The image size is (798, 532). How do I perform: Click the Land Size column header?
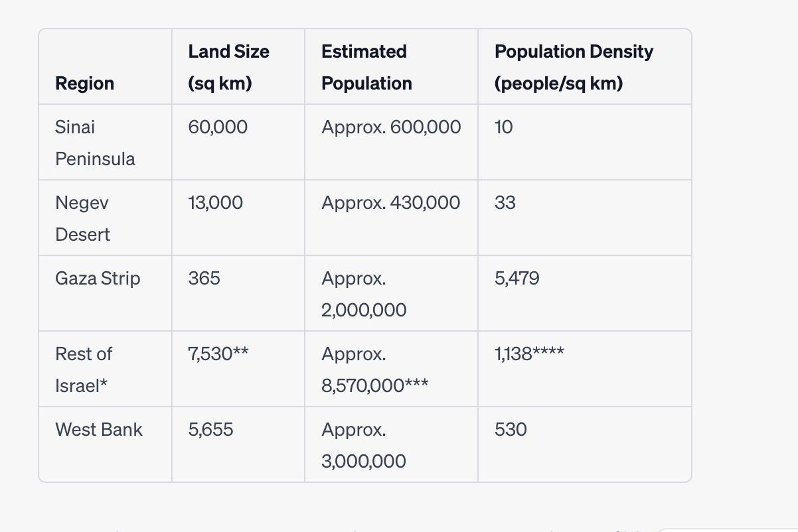coord(228,67)
